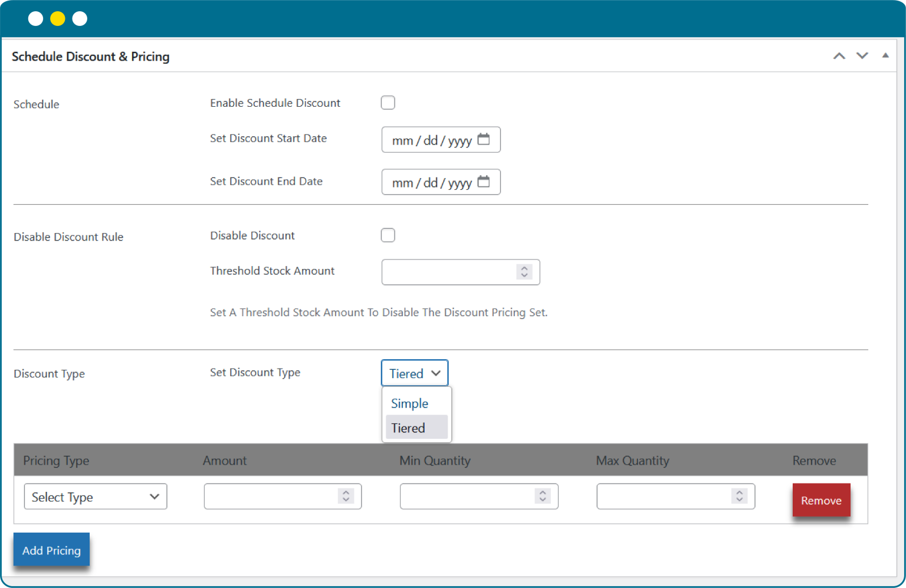The width and height of the screenshot is (906, 588).
Task: Click into the Discount Start Date field
Action: pos(431,140)
